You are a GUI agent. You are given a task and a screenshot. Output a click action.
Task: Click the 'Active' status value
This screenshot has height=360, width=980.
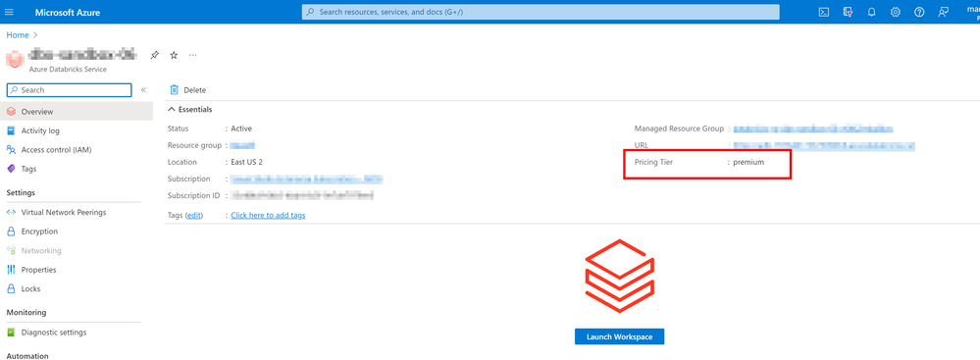pyautogui.click(x=241, y=129)
